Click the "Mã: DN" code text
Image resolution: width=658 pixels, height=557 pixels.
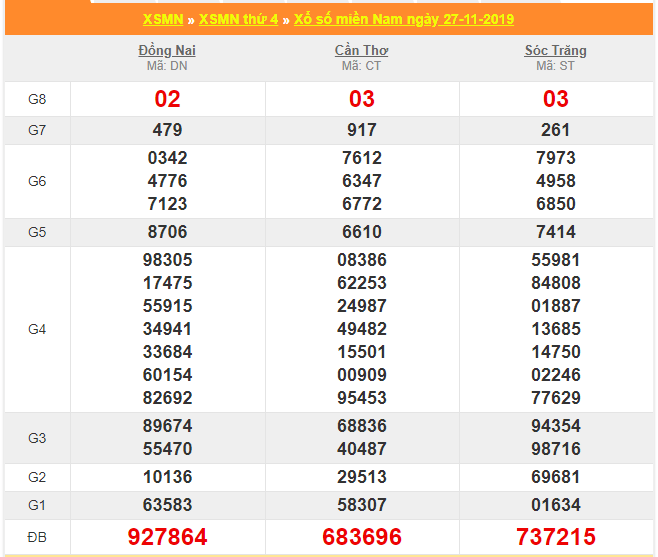point(167,66)
